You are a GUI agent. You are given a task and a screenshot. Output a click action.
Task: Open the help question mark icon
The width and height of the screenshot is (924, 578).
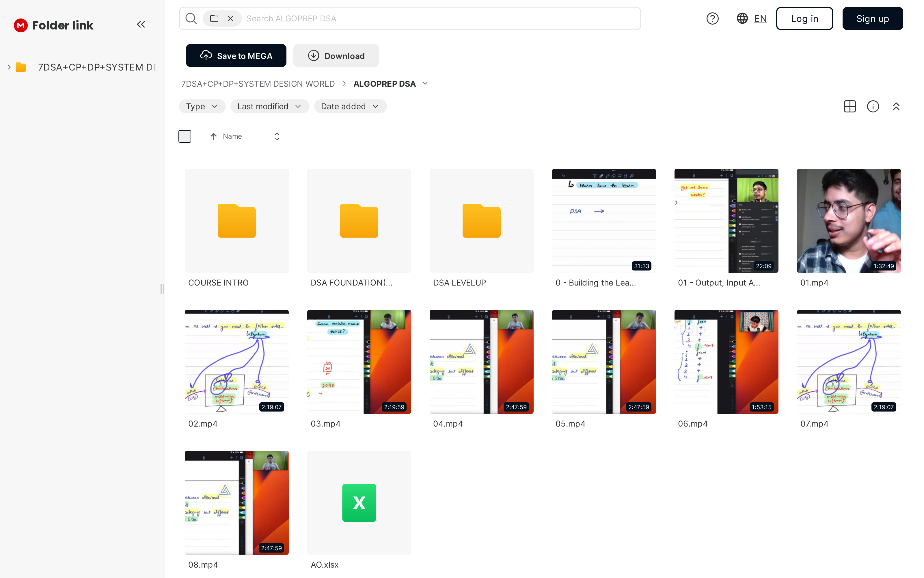[712, 18]
